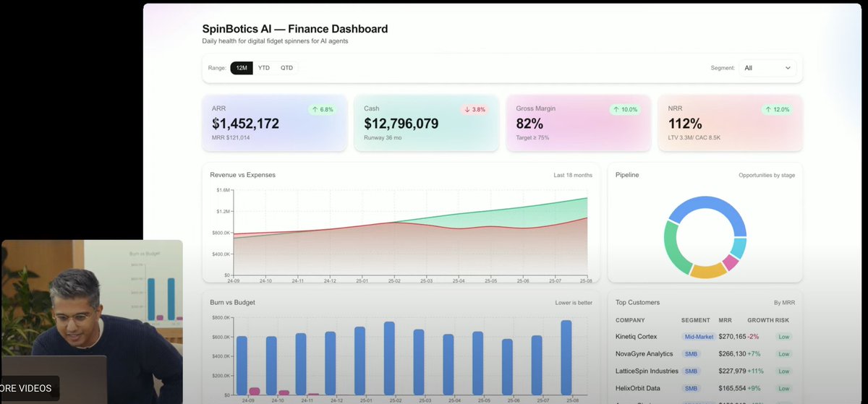
Task: Click the $270,165 MRR value
Action: coord(732,337)
